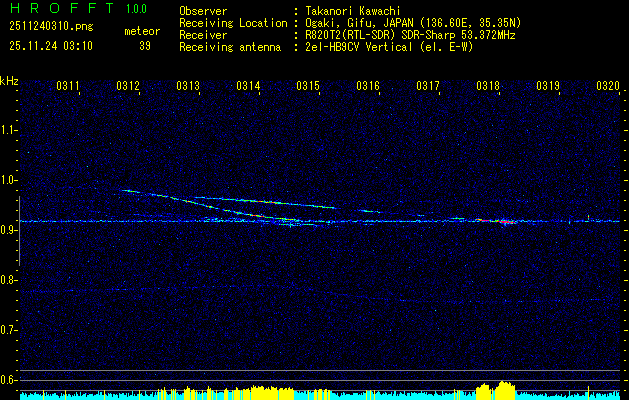Click the version number 1.0.0
Screen dimensions: 629x400
(x=136, y=9)
